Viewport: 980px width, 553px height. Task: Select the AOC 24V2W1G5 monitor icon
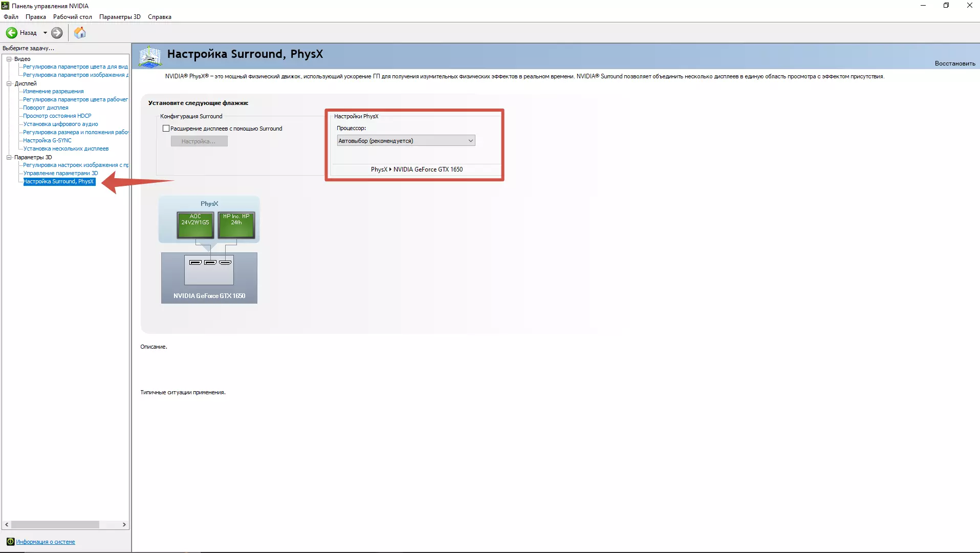pos(195,225)
